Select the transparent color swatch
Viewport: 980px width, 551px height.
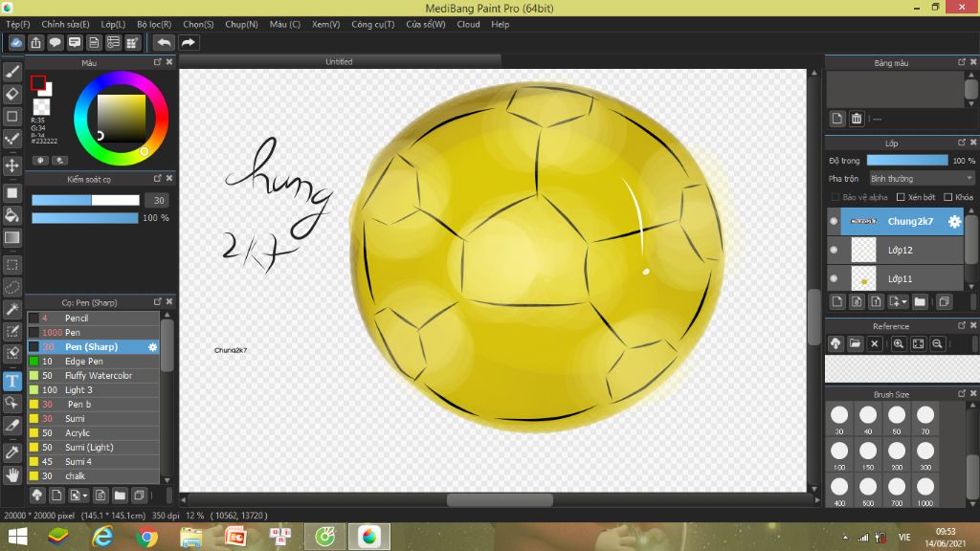(41, 107)
